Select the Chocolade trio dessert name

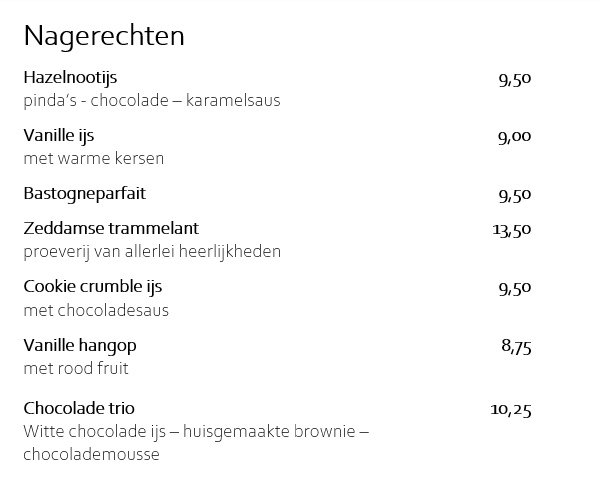click(x=79, y=408)
